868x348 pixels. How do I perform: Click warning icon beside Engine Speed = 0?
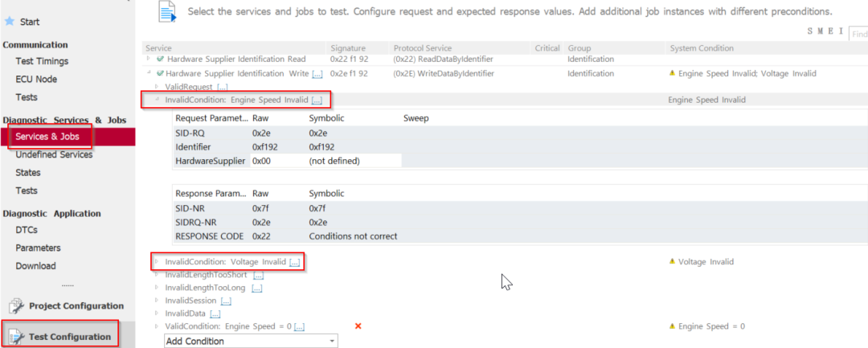pos(673,326)
